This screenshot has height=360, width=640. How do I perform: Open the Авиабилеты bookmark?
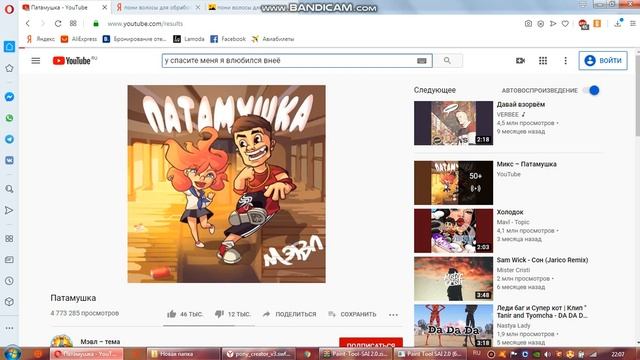(272, 39)
